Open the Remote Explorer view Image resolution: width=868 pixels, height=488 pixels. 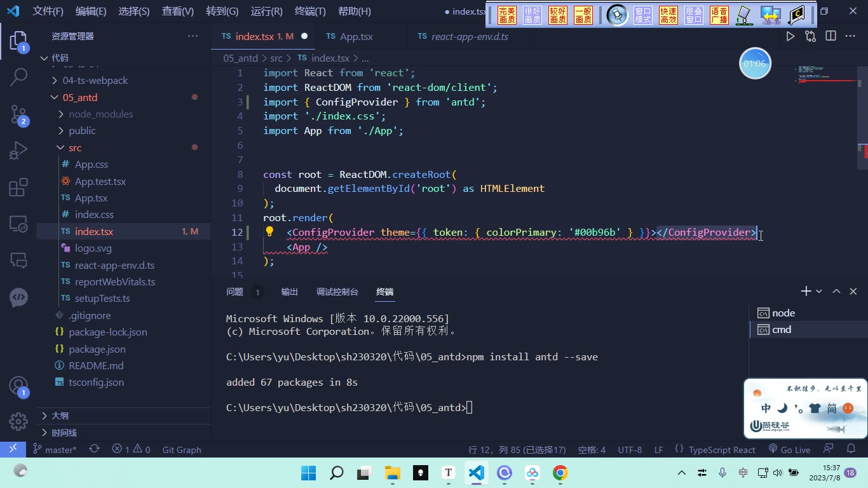coord(18,224)
